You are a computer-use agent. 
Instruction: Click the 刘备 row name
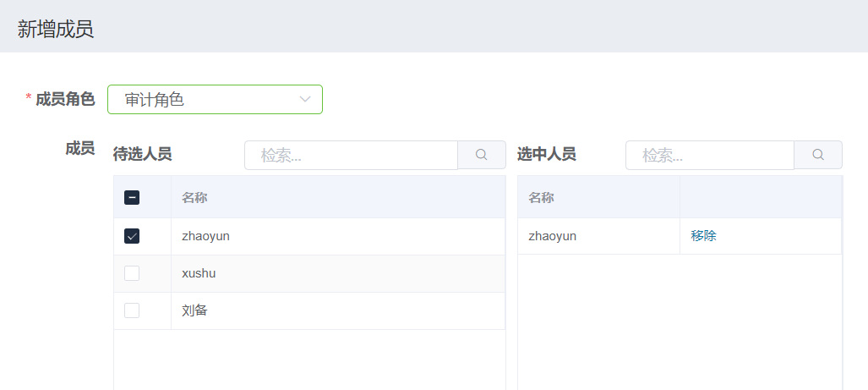click(x=194, y=310)
